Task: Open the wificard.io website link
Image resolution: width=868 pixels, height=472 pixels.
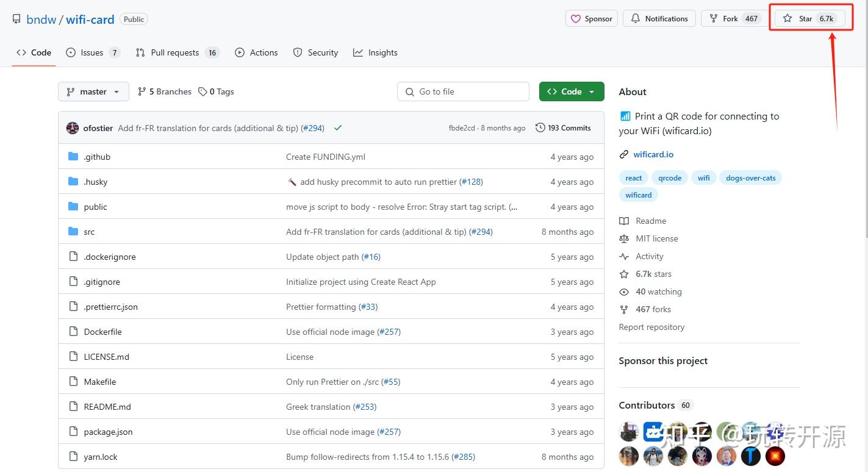Action: (x=653, y=154)
